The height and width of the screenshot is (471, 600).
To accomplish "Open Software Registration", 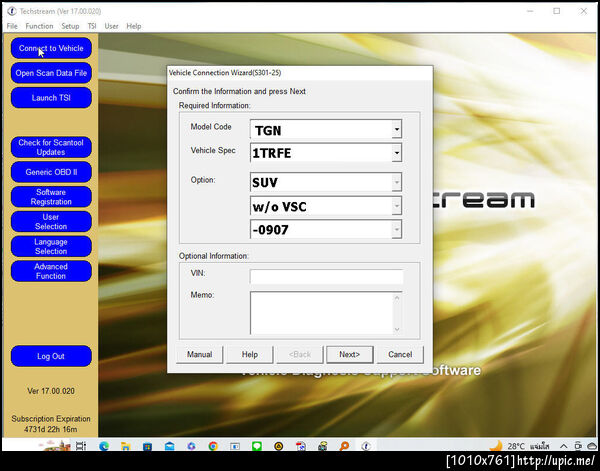I will tap(51, 197).
